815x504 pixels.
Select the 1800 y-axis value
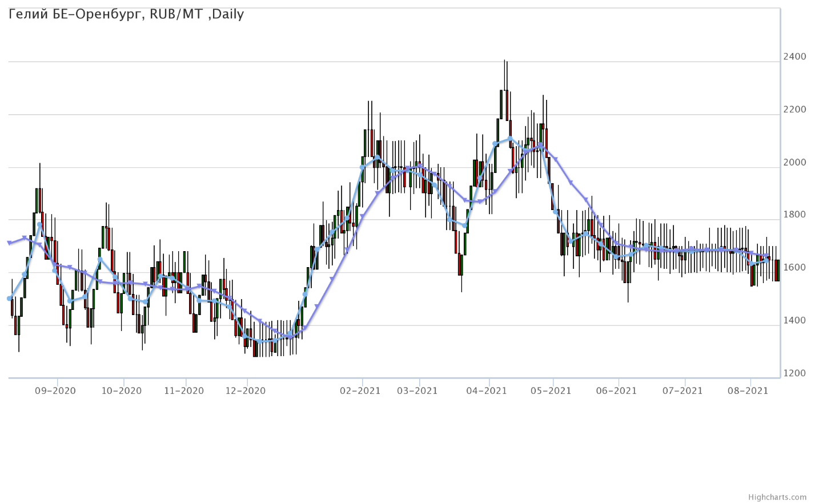click(x=795, y=215)
